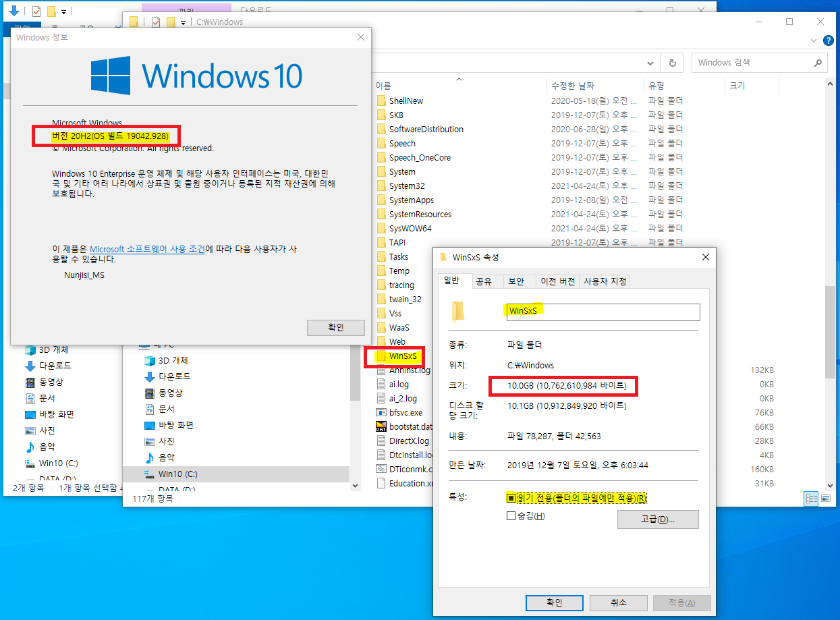This screenshot has height=620, width=840.
Task: Click the blue download arrow icon in back window
Action: tap(13, 11)
